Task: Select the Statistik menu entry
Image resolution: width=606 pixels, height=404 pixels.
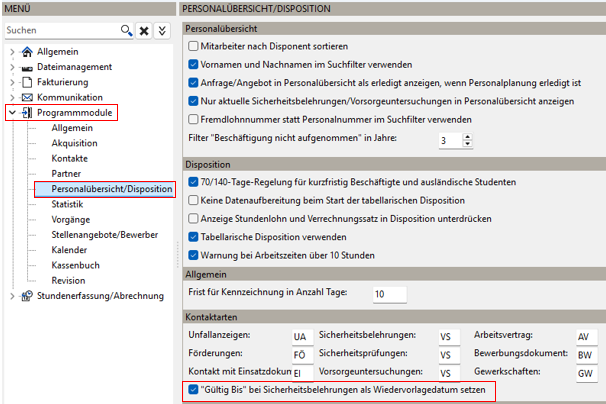Action: point(67,204)
